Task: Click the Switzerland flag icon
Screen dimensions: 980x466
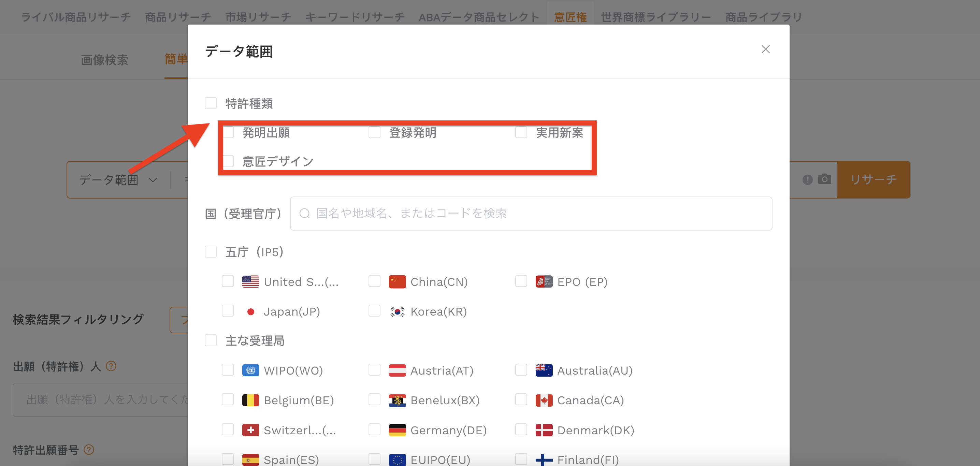Action: [x=251, y=430]
